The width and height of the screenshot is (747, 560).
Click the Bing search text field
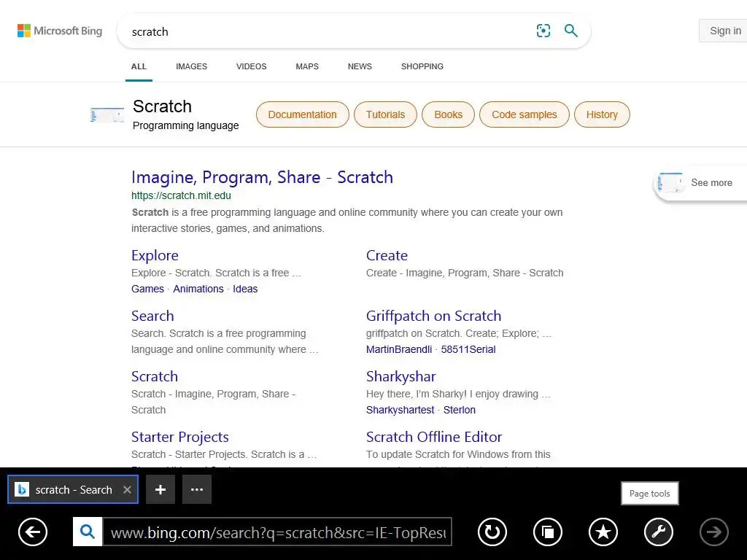[x=329, y=31]
